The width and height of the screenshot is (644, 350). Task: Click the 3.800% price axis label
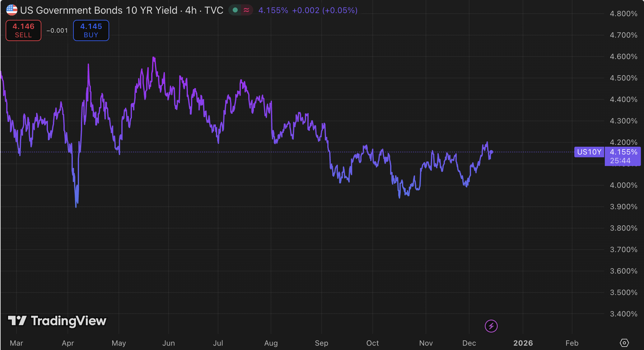(623, 228)
